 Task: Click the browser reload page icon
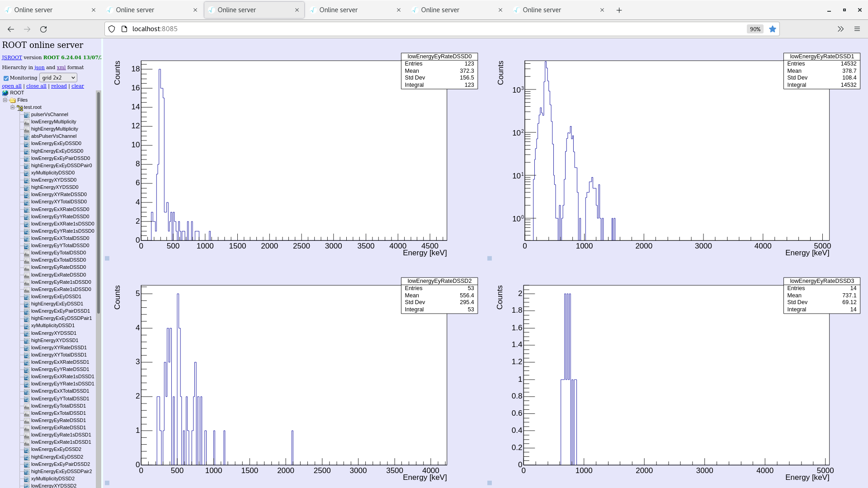click(43, 29)
